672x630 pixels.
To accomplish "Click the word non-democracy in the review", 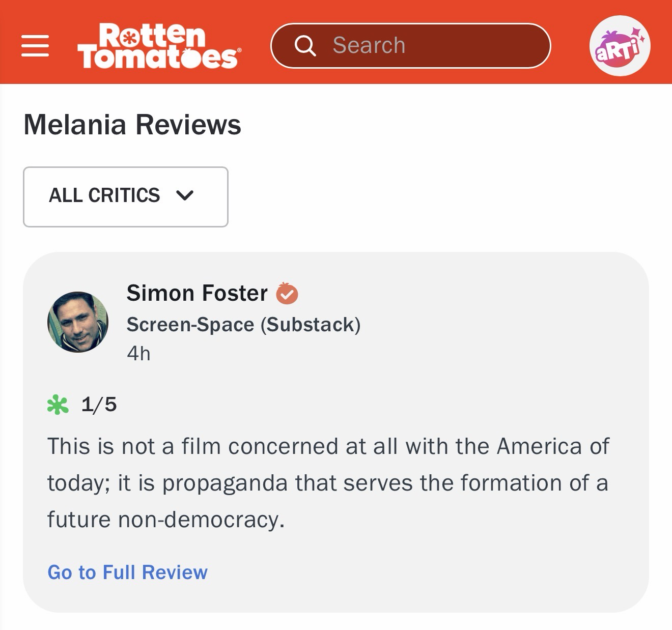I will [x=201, y=520].
